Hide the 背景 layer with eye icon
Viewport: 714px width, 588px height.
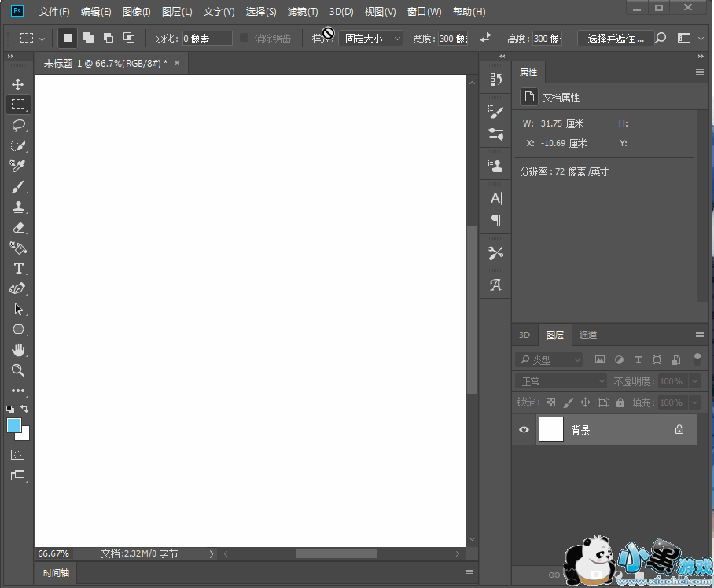click(524, 430)
